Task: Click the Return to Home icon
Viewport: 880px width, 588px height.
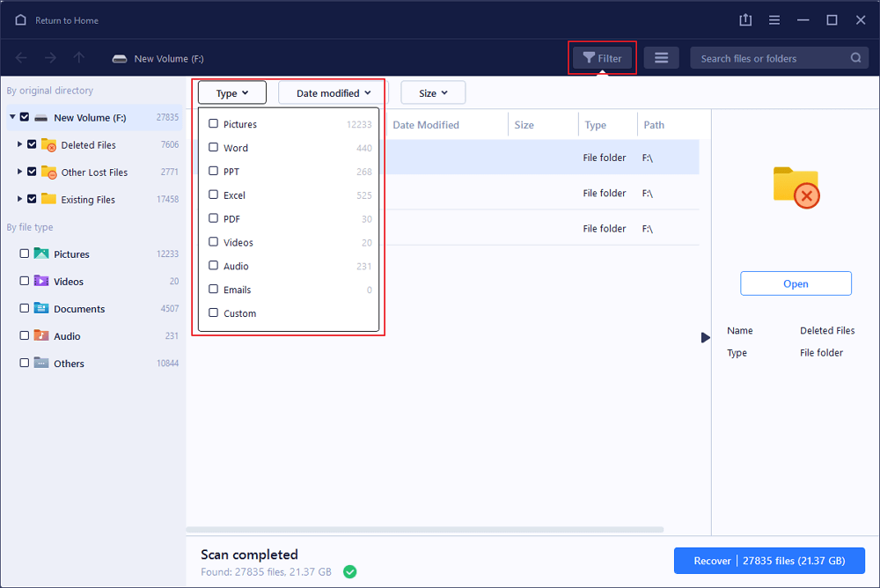Action: [20, 19]
